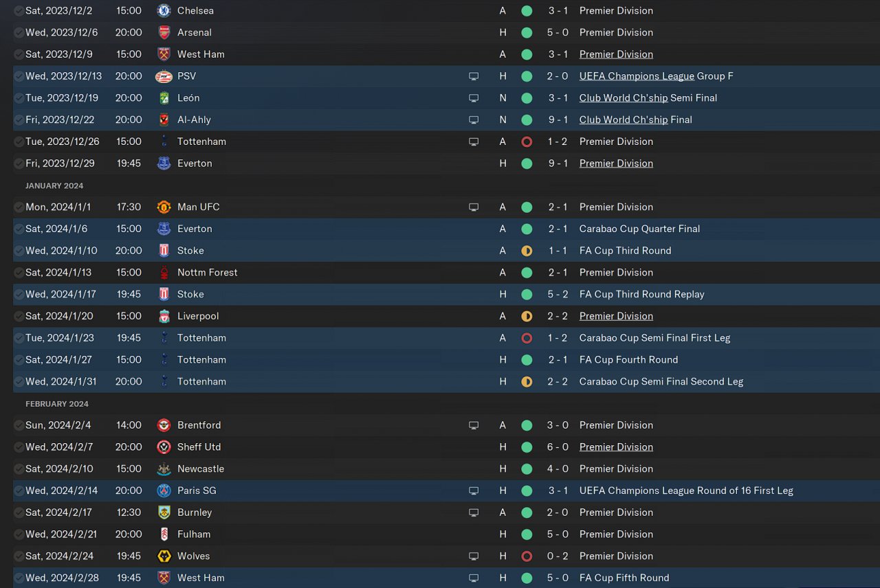This screenshot has width=880, height=588.
Task: Click the TV broadcast icon on Brentford row
Action: (x=474, y=425)
